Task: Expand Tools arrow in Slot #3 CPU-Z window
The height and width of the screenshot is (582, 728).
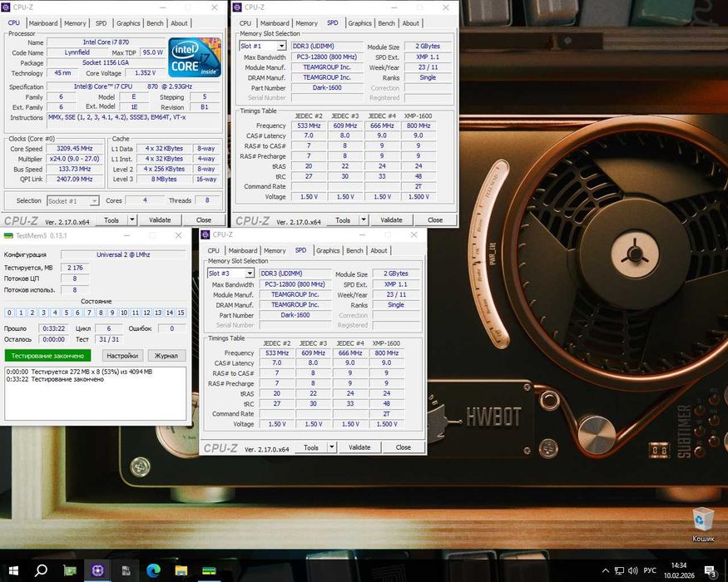Action: 331,447
